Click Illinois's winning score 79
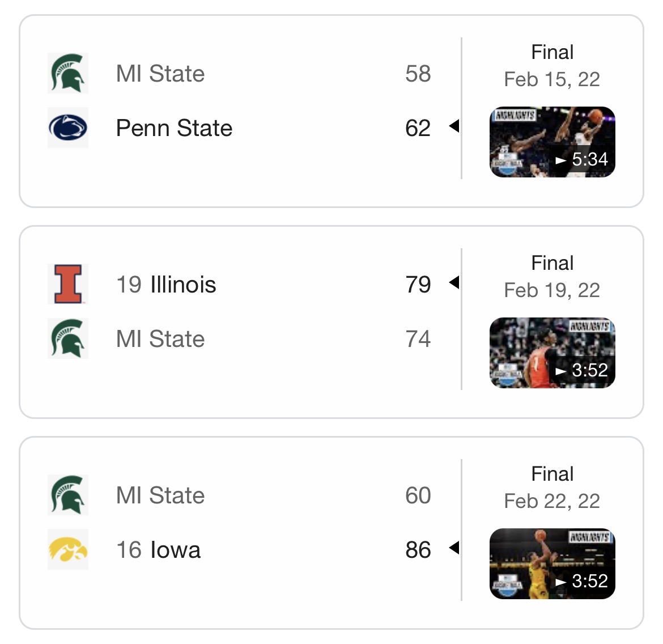Image resolution: width=663 pixels, height=644 pixels. point(418,285)
